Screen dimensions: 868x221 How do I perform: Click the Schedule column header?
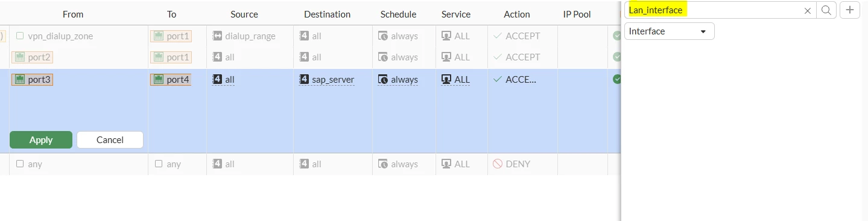(x=398, y=14)
